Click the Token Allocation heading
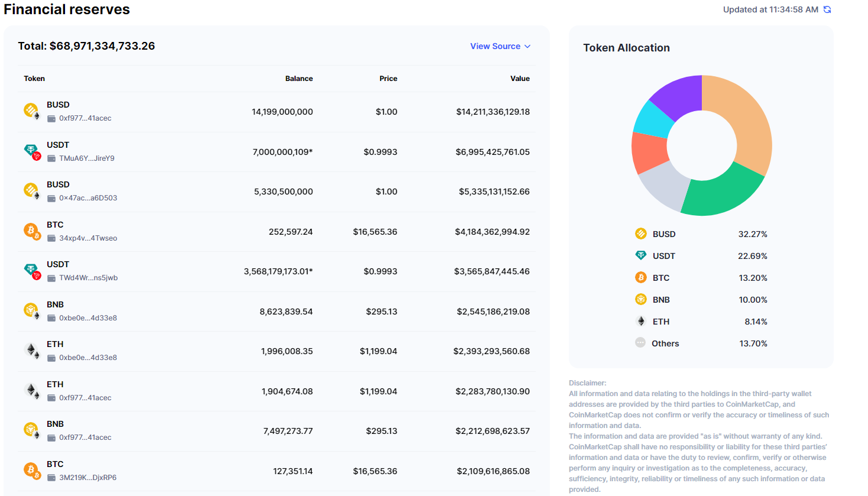Screen dimensions: 868x496 pos(627,48)
